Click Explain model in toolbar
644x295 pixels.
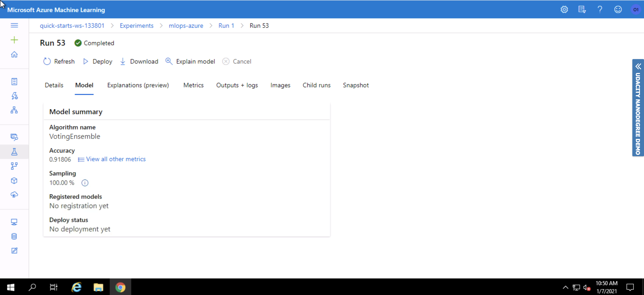(x=190, y=62)
